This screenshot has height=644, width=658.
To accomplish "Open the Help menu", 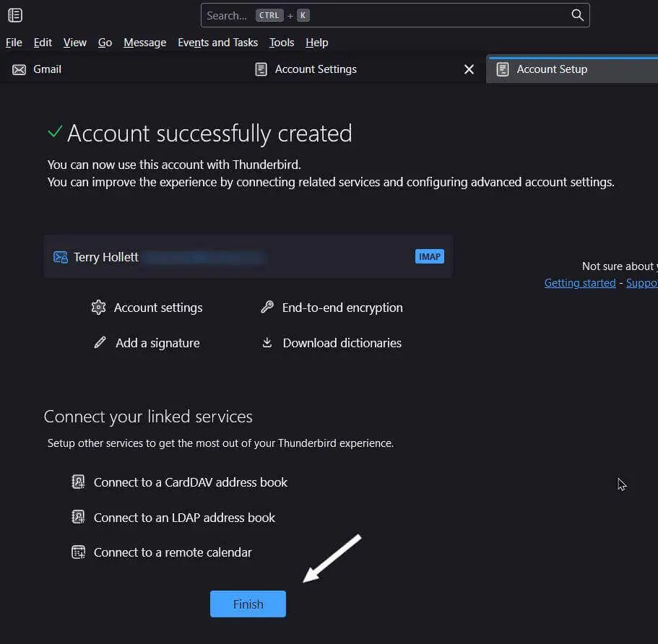I will tap(317, 43).
